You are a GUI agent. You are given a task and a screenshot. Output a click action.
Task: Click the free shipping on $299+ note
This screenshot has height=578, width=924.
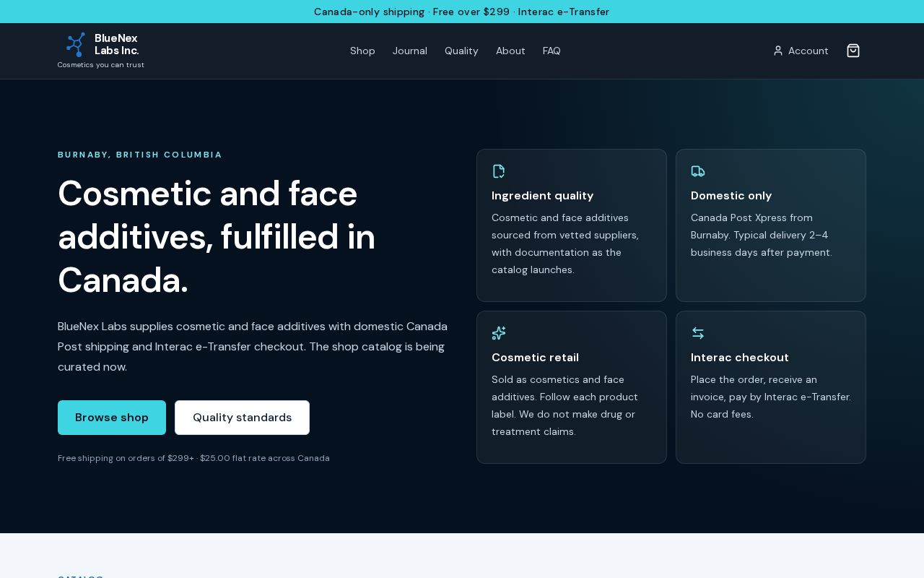coord(193,458)
